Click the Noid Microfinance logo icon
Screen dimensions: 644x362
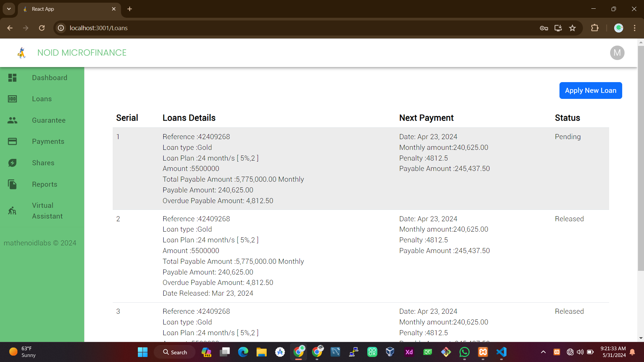pyautogui.click(x=22, y=53)
